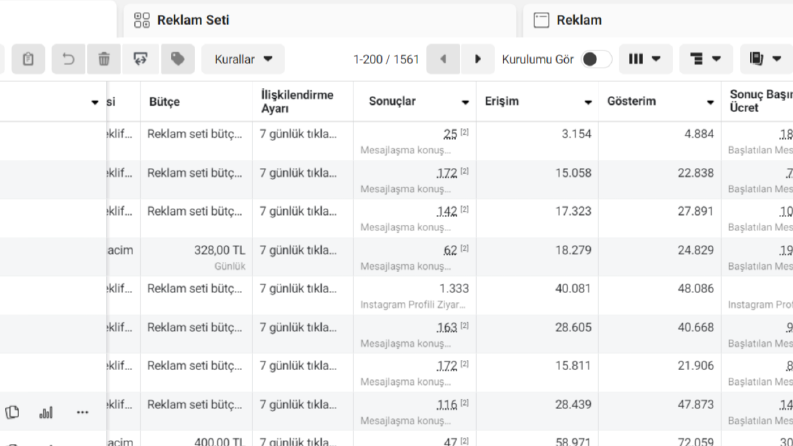The height and width of the screenshot is (446, 793).
Task: Open the Erişim column dropdown arrow
Action: (588, 102)
